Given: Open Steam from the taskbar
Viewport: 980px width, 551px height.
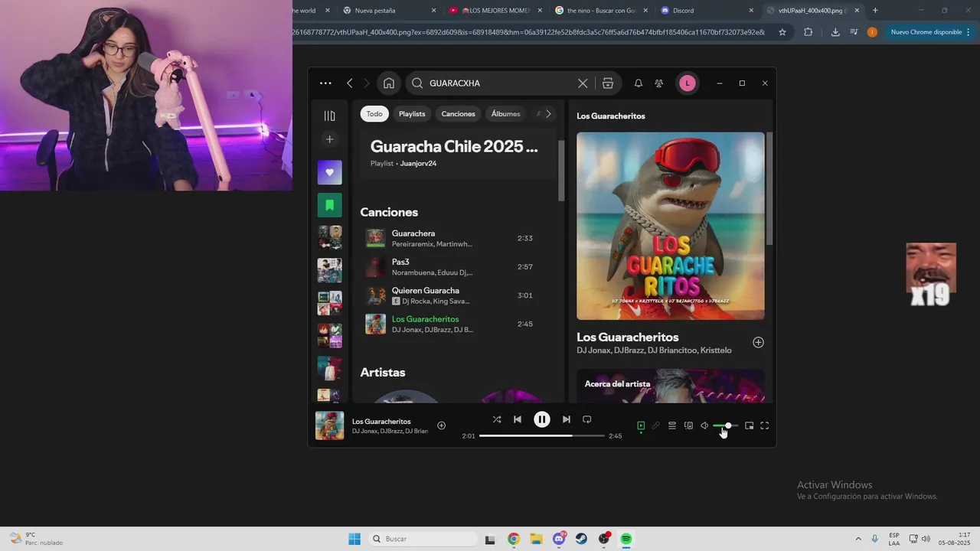Looking at the screenshot, I should point(581,539).
